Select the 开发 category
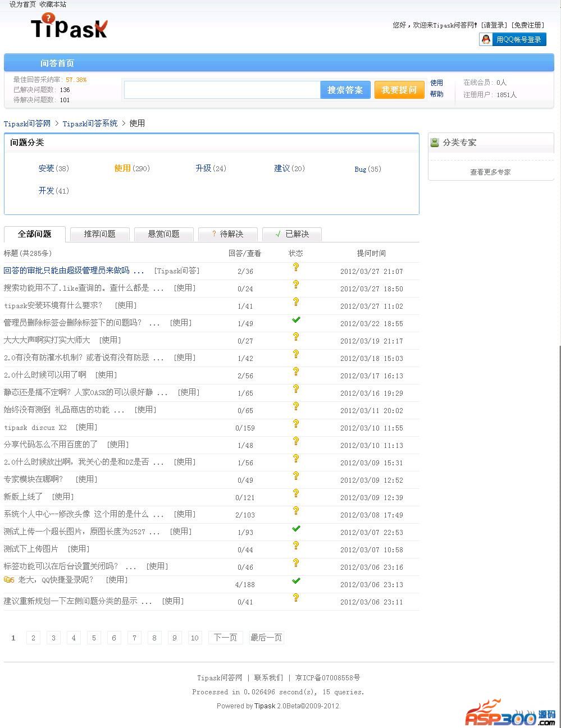Image resolution: width=561 pixels, height=728 pixels. click(x=46, y=191)
